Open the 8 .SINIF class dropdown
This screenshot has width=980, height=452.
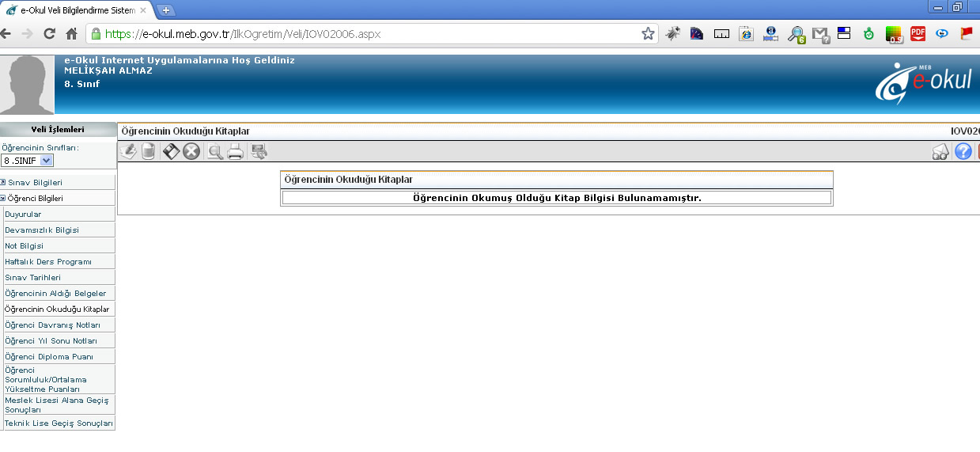click(x=28, y=160)
